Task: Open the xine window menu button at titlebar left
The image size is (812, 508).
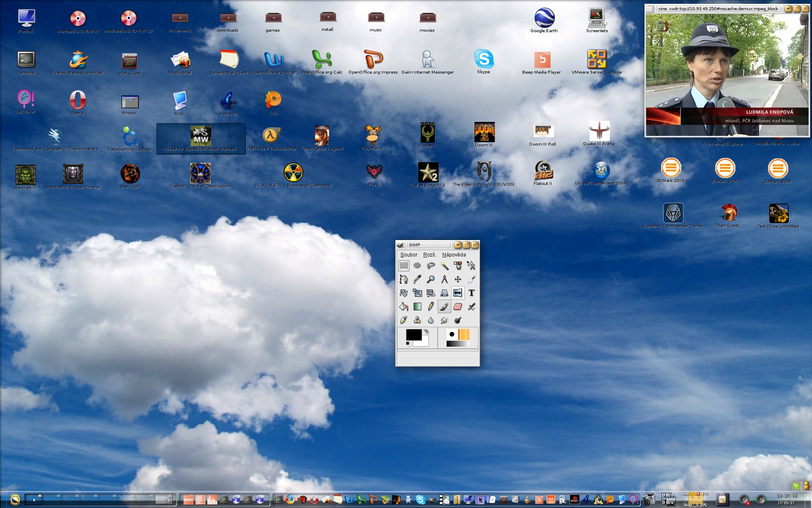Action: (650, 8)
